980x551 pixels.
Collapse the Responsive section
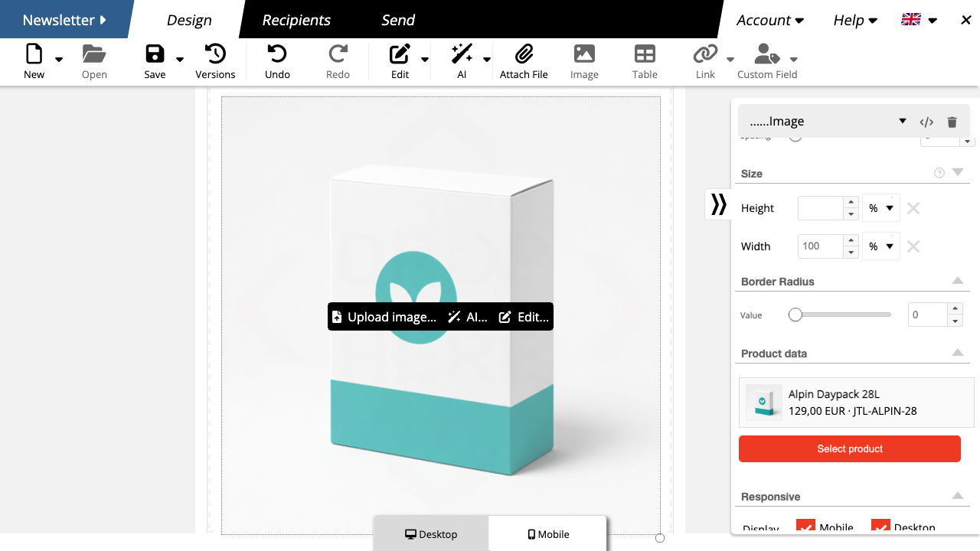click(958, 496)
